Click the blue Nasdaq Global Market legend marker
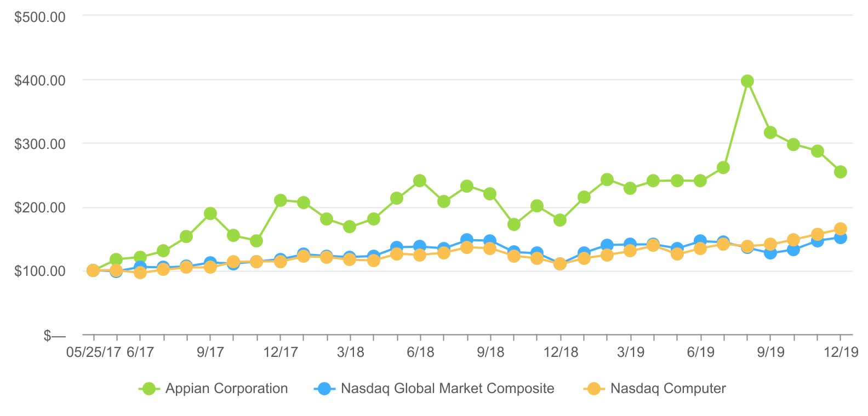This screenshot has height=416, width=868. coord(324,389)
